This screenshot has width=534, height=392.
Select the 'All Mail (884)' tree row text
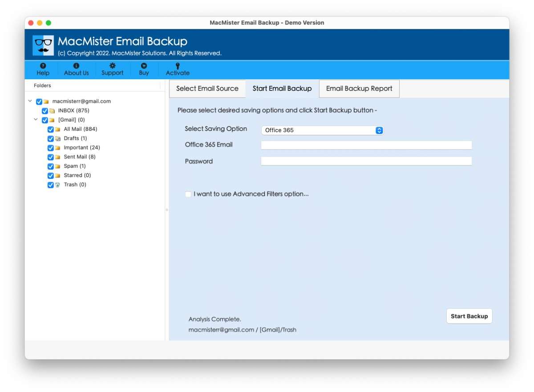click(x=81, y=129)
